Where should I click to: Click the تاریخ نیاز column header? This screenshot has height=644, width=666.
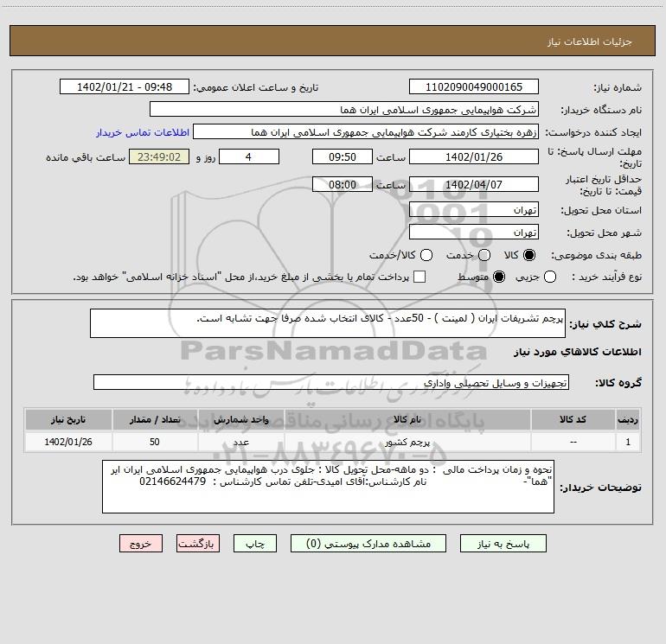68,419
